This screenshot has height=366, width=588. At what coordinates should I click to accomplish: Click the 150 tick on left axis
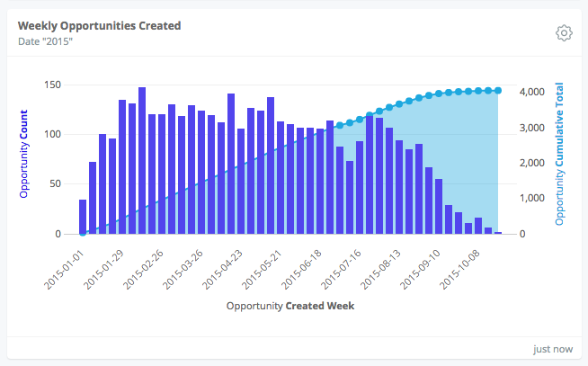(x=53, y=85)
